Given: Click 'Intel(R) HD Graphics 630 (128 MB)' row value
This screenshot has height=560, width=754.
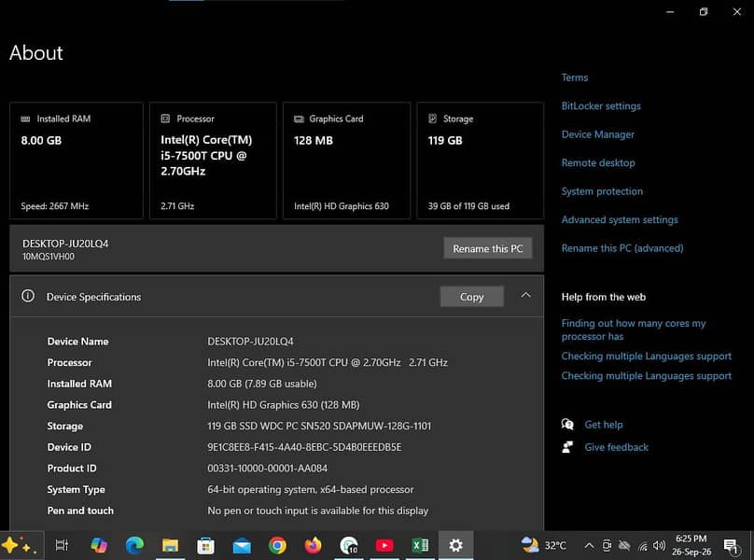Looking at the screenshot, I should coord(284,405).
